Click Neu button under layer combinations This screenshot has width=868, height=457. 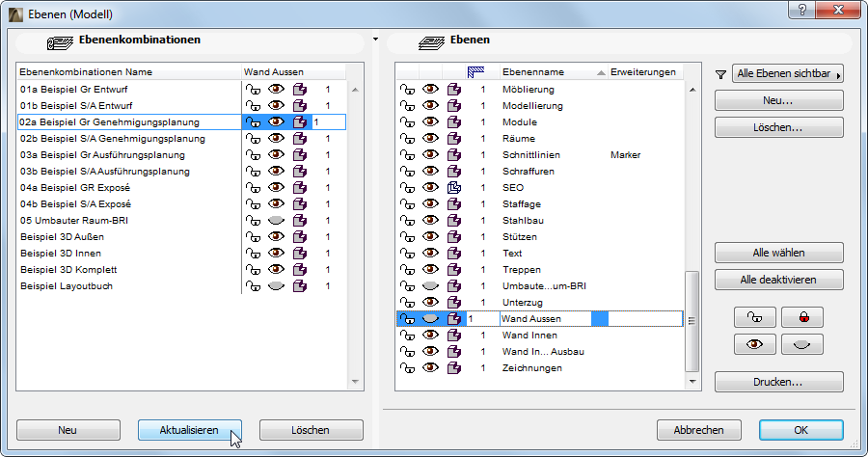(x=68, y=430)
